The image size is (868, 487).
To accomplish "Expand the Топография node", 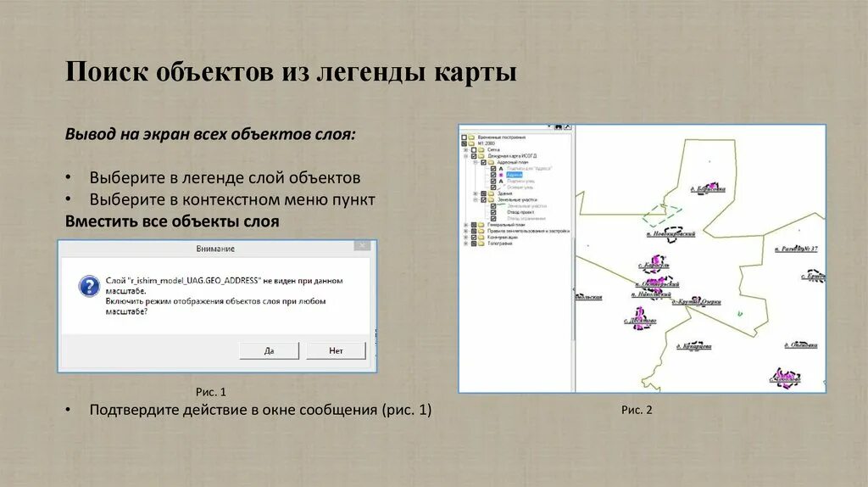I will pyautogui.click(x=465, y=243).
